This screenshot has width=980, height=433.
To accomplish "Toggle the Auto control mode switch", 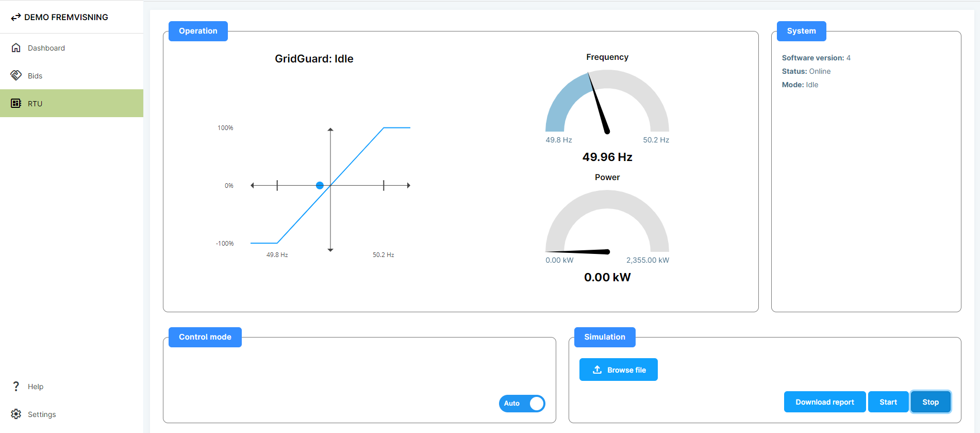I will click(x=522, y=403).
